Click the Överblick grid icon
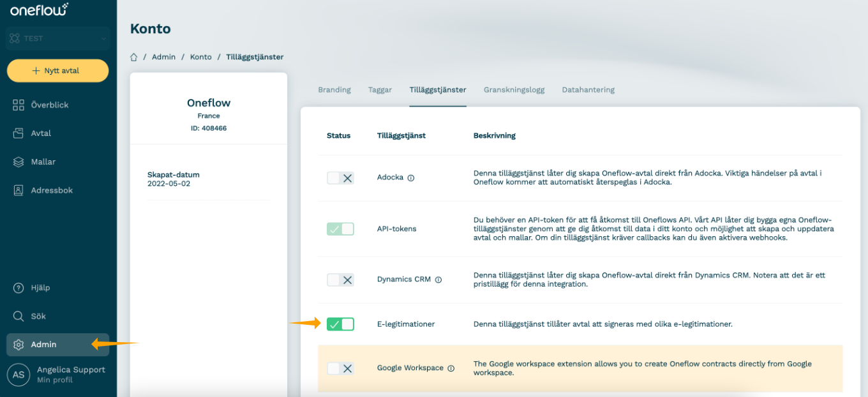Viewport: 868px width, 397px height. coord(19,105)
